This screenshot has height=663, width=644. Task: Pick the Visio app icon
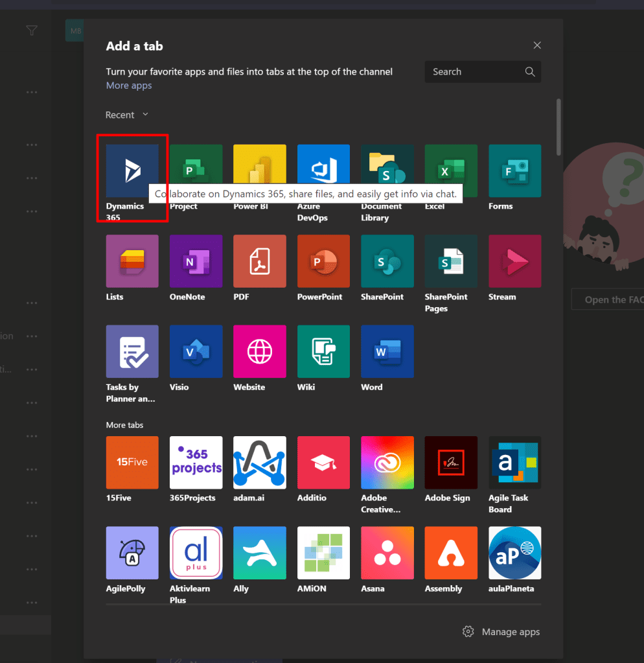click(x=196, y=351)
